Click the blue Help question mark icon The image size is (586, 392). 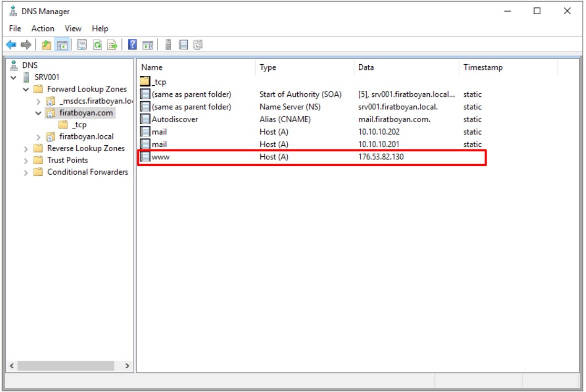tap(133, 45)
